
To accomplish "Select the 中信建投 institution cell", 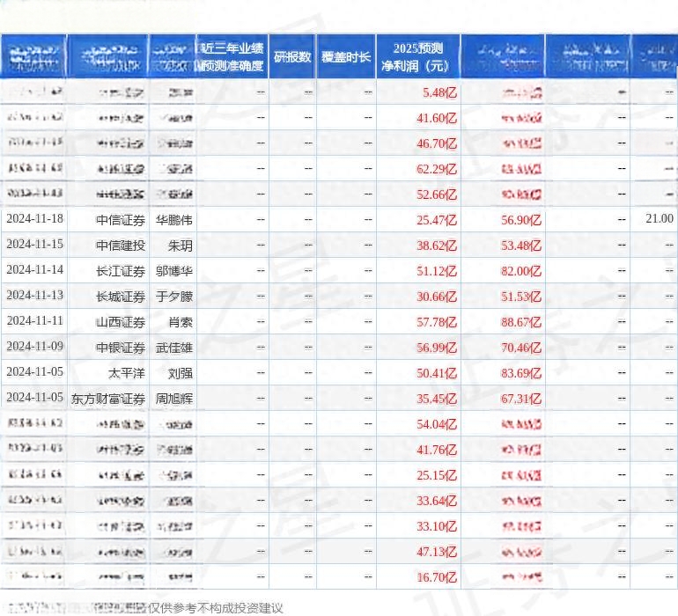I will [x=121, y=246].
